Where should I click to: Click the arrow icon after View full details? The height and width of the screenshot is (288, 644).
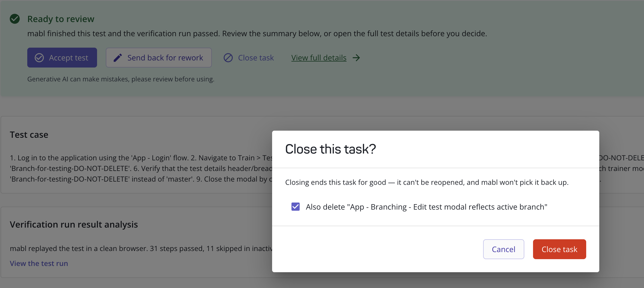[x=356, y=58]
